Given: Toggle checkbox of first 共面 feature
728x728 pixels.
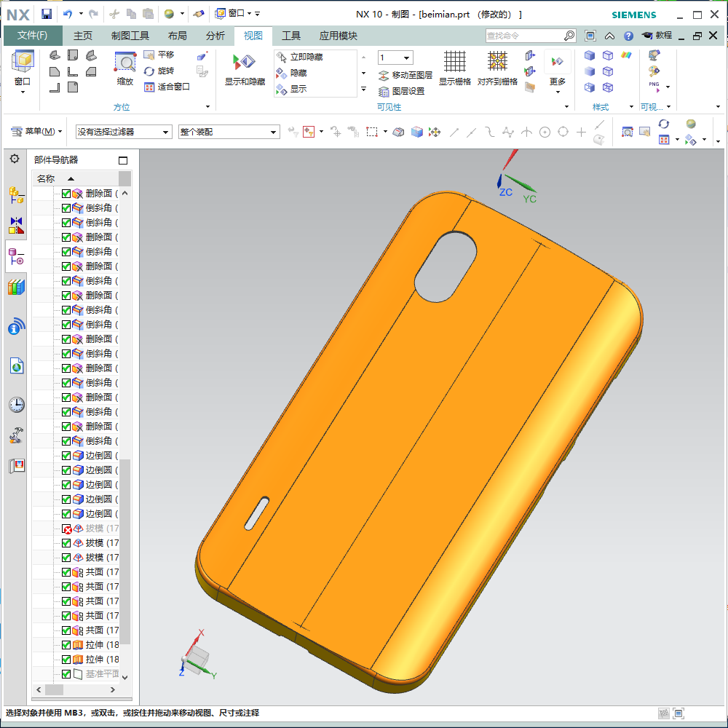Looking at the screenshot, I should pos(66,572).
